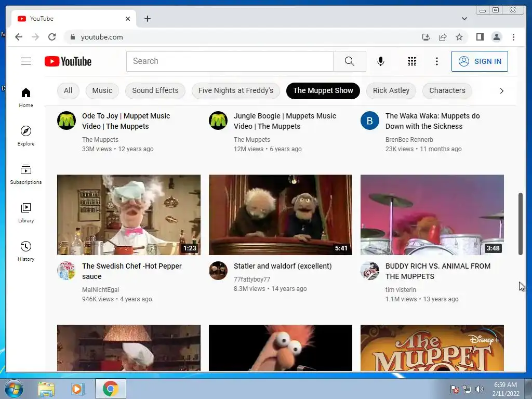Open The Muppet Show Disney+ thumbnail

[432, 348]
